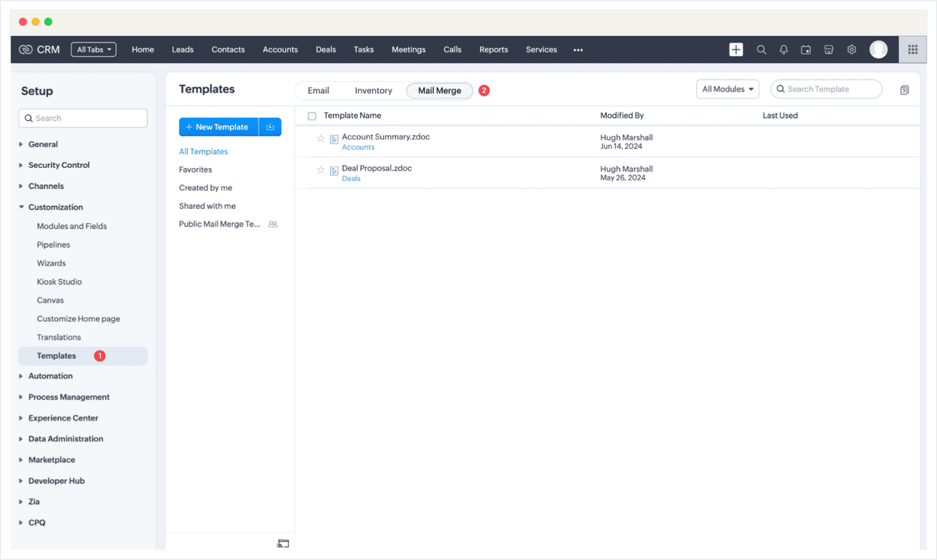Click the Setup search field
The width and height of the screenshot is (937, 560).
point(83,118)
